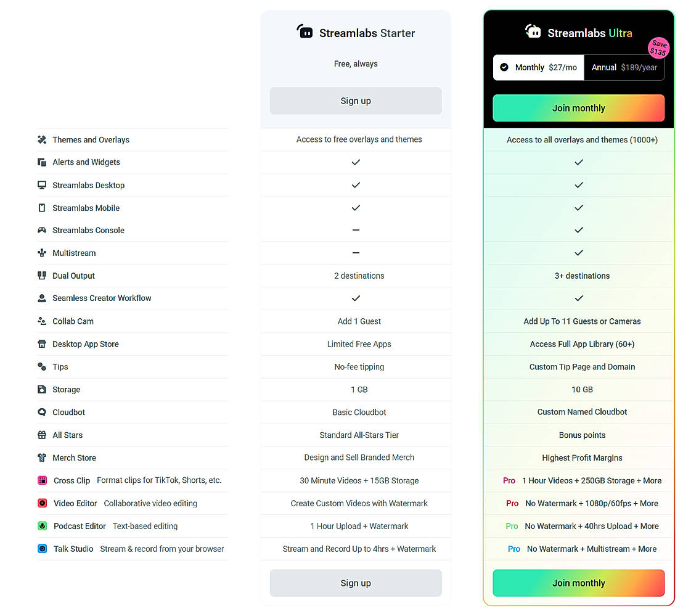683x616 pixels.
Task: Click the top Join monthly button
Action: 578,109
